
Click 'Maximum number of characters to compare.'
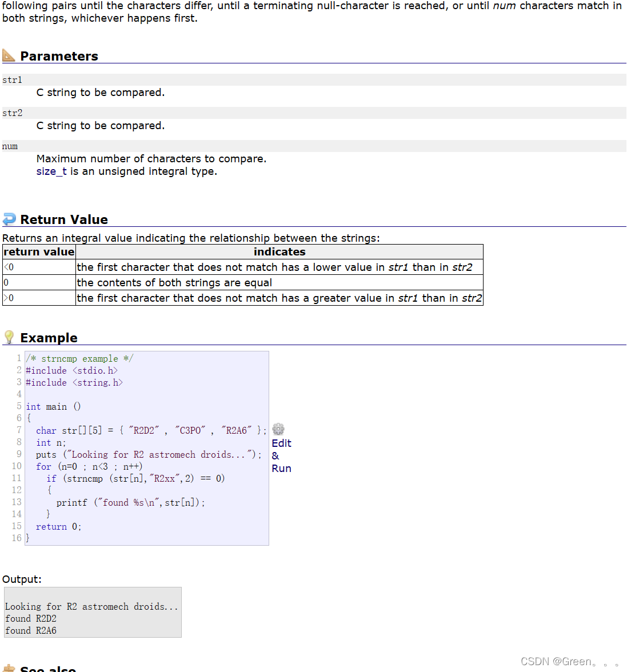click(151, 159)
